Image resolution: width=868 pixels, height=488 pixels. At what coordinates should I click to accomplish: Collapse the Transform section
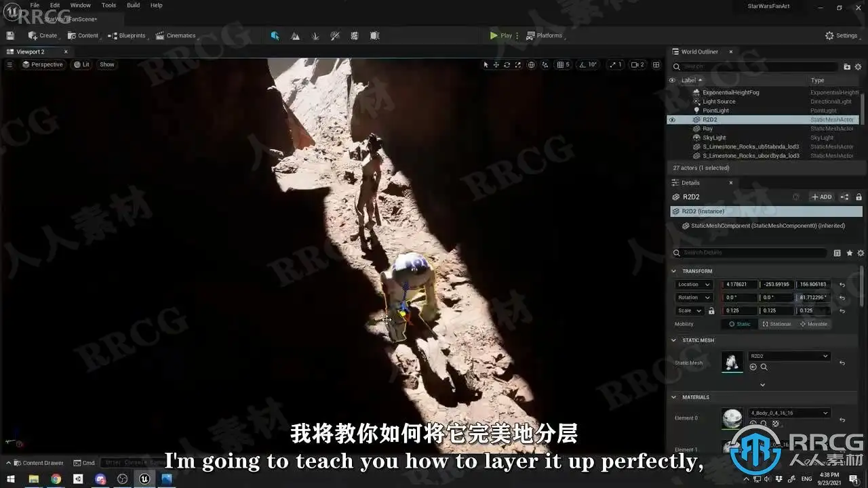[674, 271]
